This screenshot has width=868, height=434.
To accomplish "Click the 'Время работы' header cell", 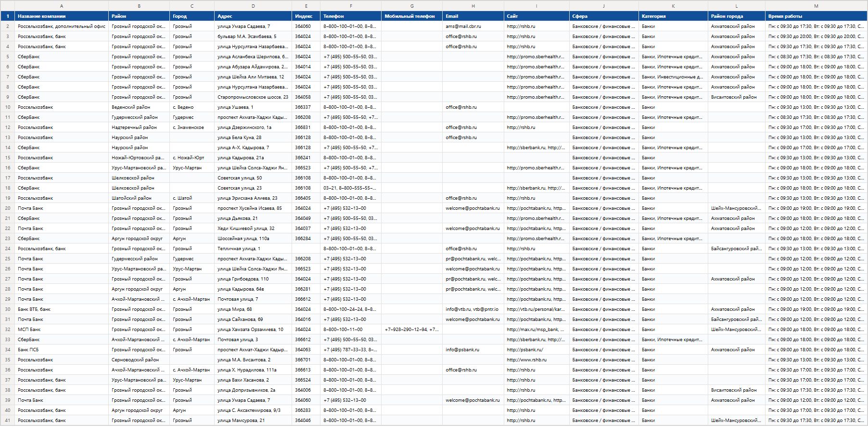I will (816, 16).
